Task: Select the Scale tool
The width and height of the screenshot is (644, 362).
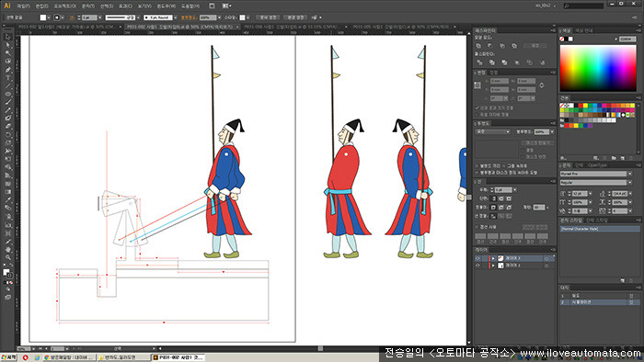Action: point(7,143)
